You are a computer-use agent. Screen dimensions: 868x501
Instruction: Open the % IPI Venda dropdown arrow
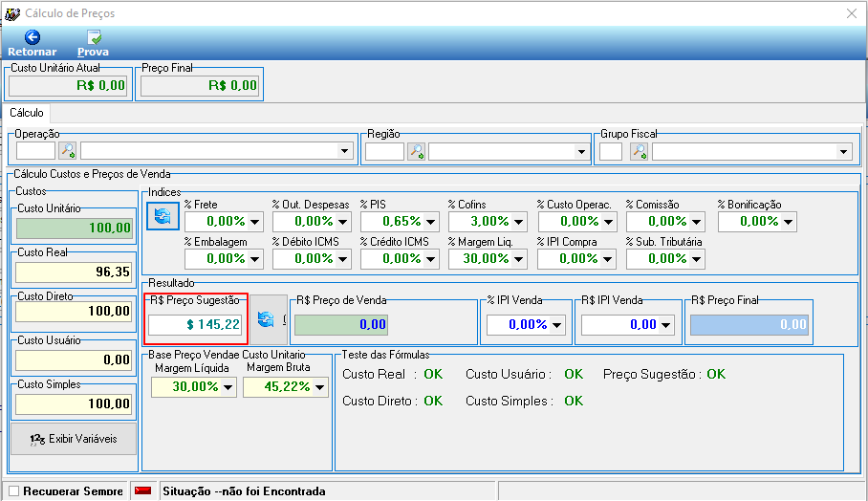tap(557, 325)
